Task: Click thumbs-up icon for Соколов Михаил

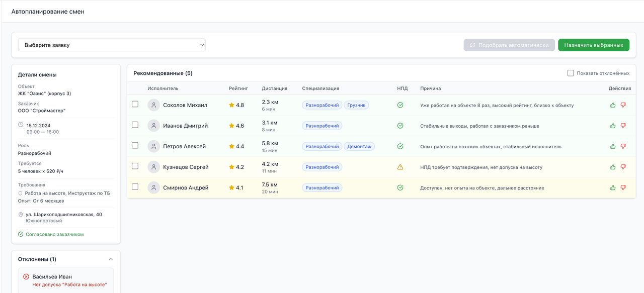Action: (x=613, y=105)
